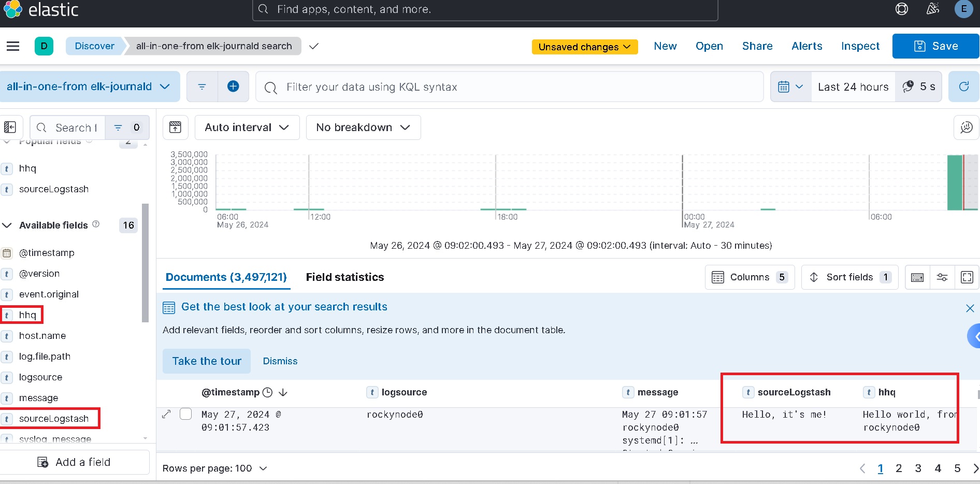Expand the No breakdown dropdown
The width and height of the screenshot is (980, 484).
click(363, 127)
